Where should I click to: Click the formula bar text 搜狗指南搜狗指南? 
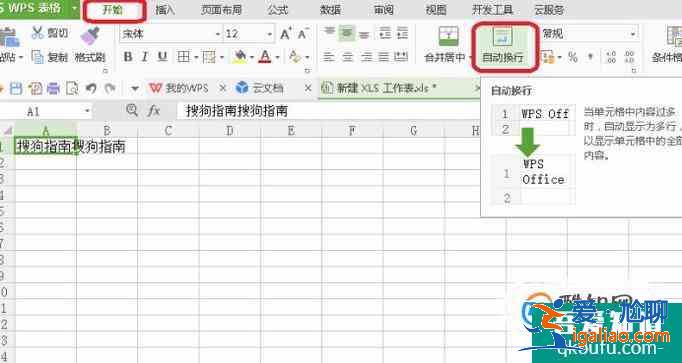(x=237, y=111)
